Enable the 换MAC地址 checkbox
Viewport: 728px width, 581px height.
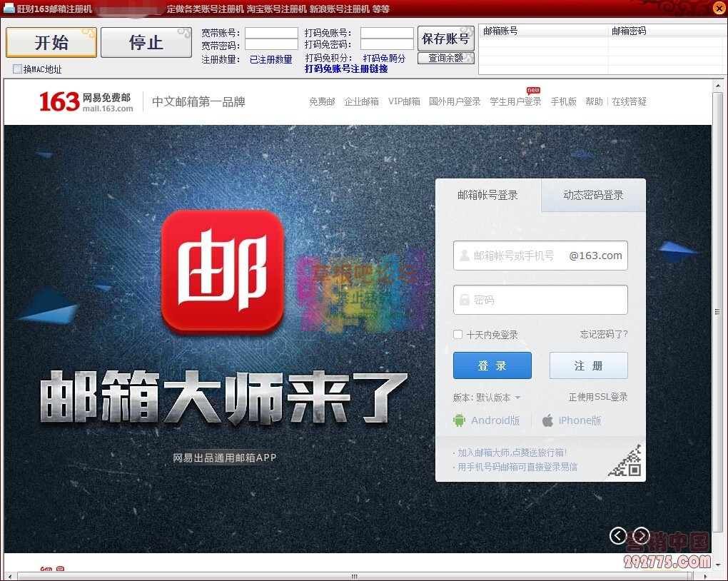(x=18, y=69)
